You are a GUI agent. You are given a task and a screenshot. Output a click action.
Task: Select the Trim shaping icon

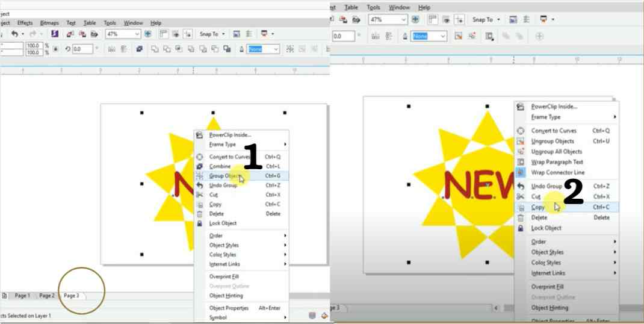coord(167,49)
